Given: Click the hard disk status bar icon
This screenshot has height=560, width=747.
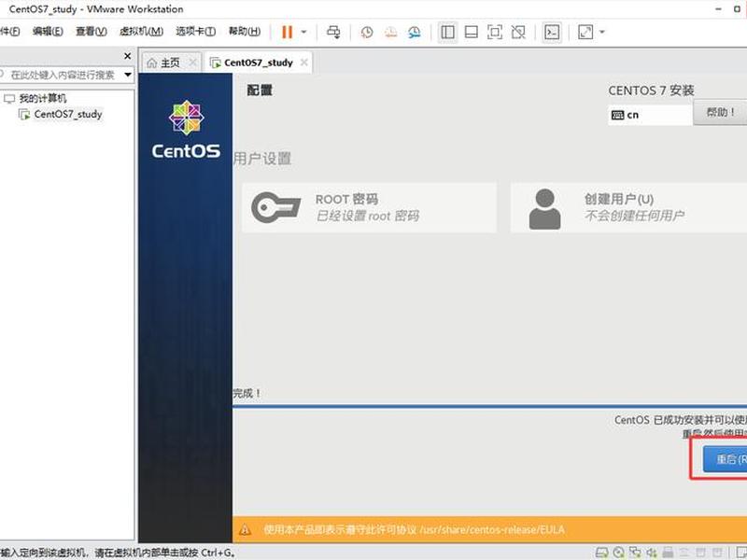Looking at the screenshot, I should click(601, 553).
